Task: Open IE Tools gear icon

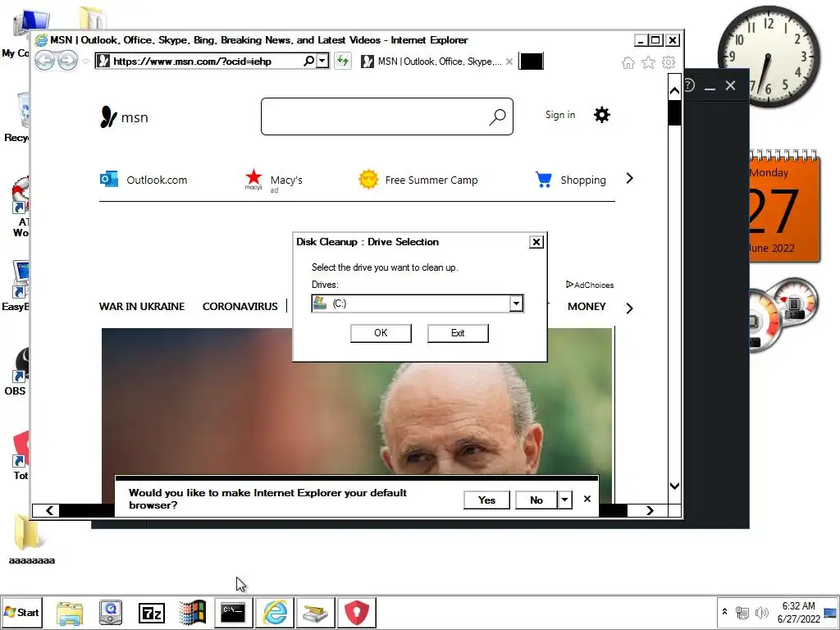Action: [x=669, y=62]
